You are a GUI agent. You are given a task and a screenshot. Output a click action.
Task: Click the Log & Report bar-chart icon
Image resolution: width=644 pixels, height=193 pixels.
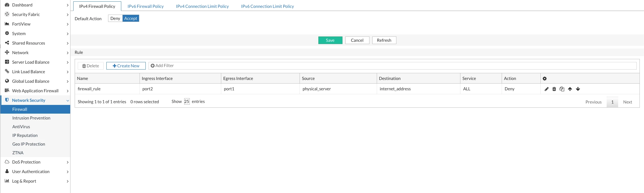pyautogui.click(x=7, y=181)
